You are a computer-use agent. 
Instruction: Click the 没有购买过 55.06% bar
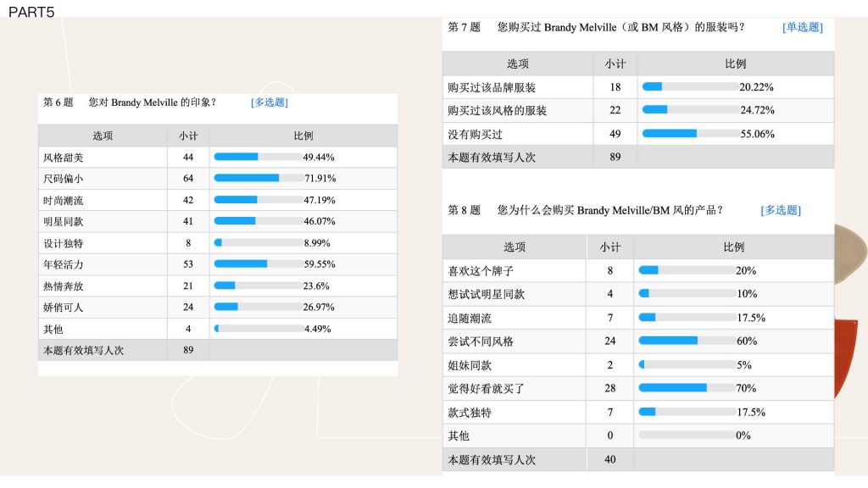(690, 134)
